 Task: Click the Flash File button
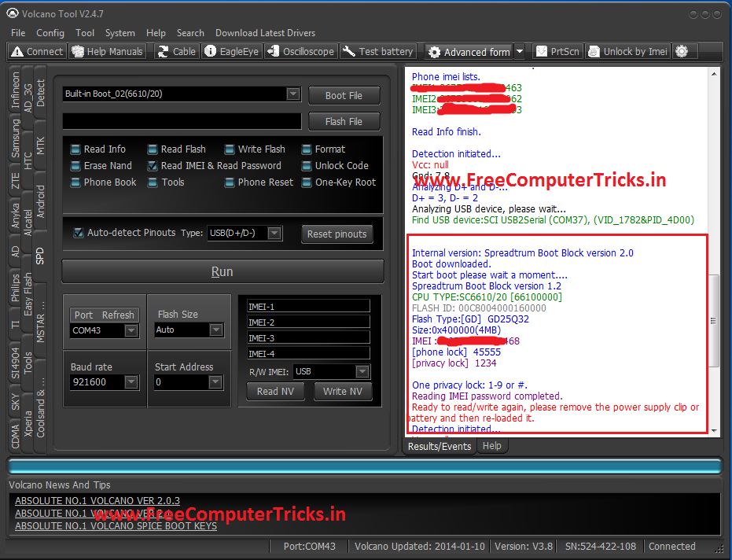click(344, 121)
